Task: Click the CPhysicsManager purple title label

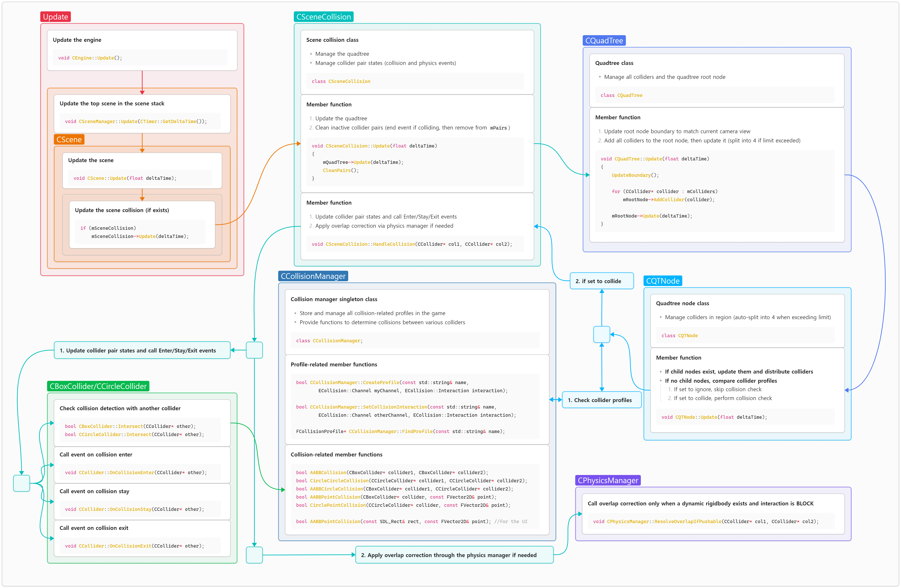Action: tap(608, 480)
